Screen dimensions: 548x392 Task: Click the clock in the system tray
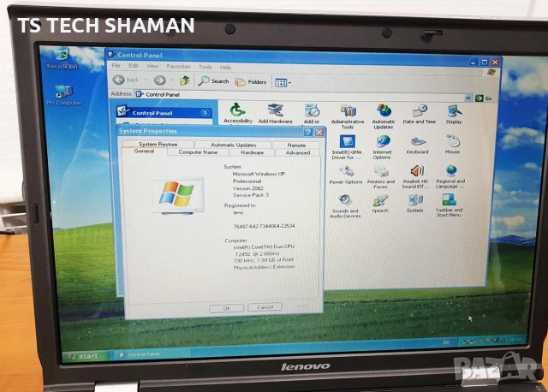(x=515, y=340)
